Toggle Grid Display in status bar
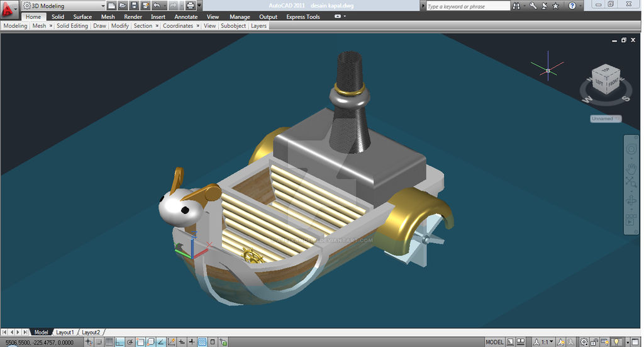The height and width of the screenshot is (347, 644). (x=109, y=342)
